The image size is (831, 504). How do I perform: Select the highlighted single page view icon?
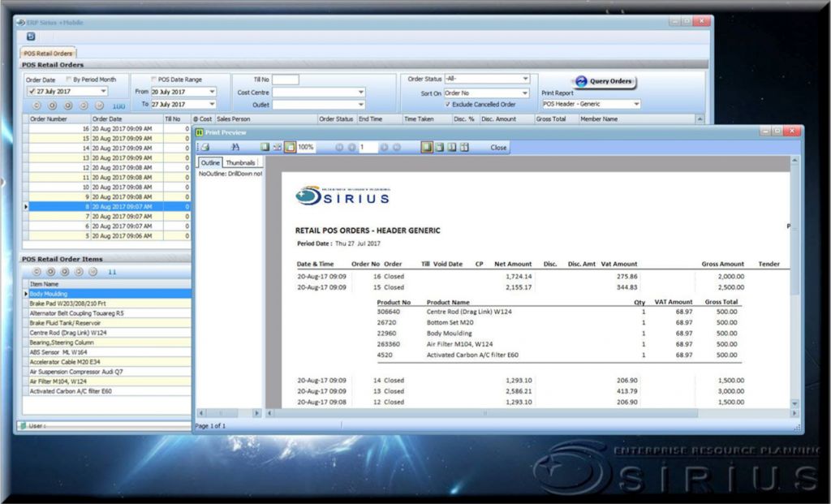pyautogui.click(x=427, y=148)
